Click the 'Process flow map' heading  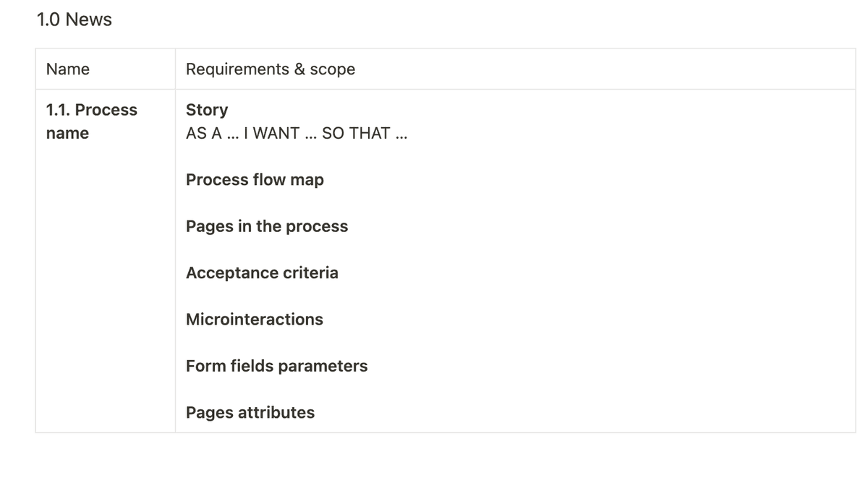click(255, 180)
